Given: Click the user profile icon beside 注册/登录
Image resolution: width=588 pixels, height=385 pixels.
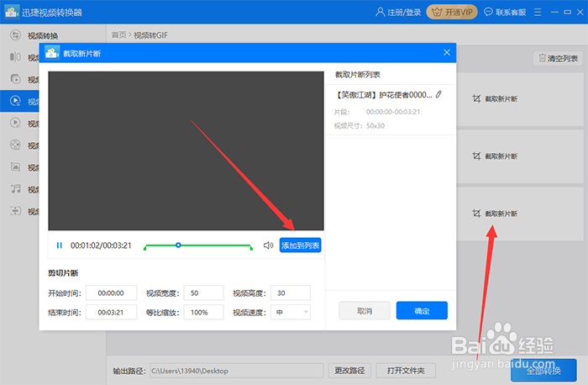Looking at the screenshot, I should pos(380,12).
